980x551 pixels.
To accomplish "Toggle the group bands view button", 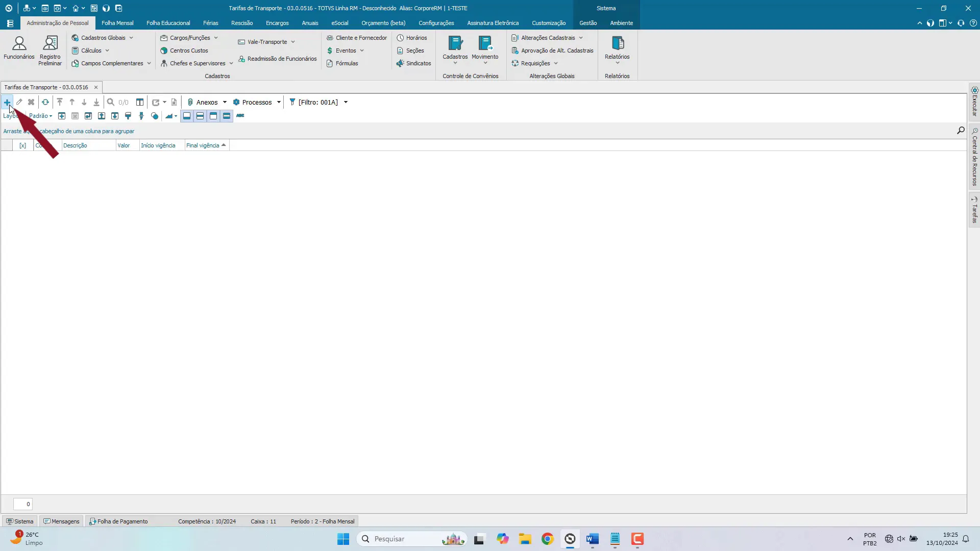I will point(227,116).
